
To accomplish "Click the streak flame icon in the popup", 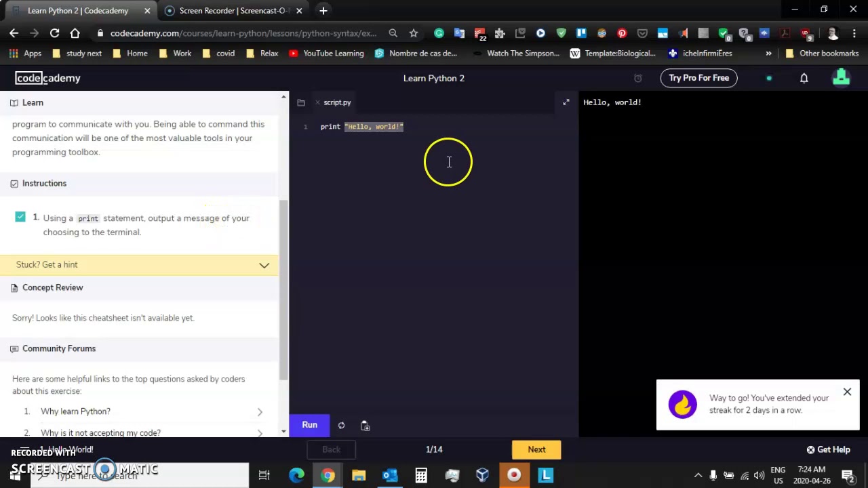I will tap(682, 405).
